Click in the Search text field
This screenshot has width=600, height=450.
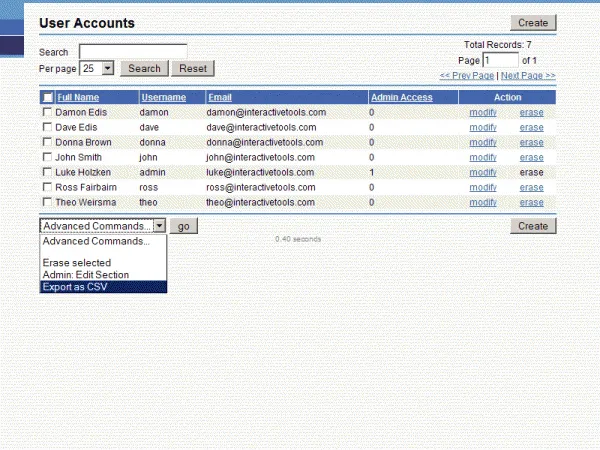pyautogui.click(x=133, y=51)
